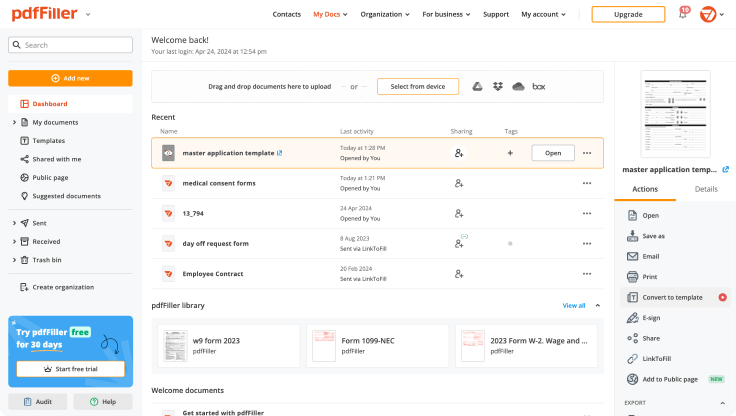Click the Print action icon

pyautogui.click(x=632, y=276)
